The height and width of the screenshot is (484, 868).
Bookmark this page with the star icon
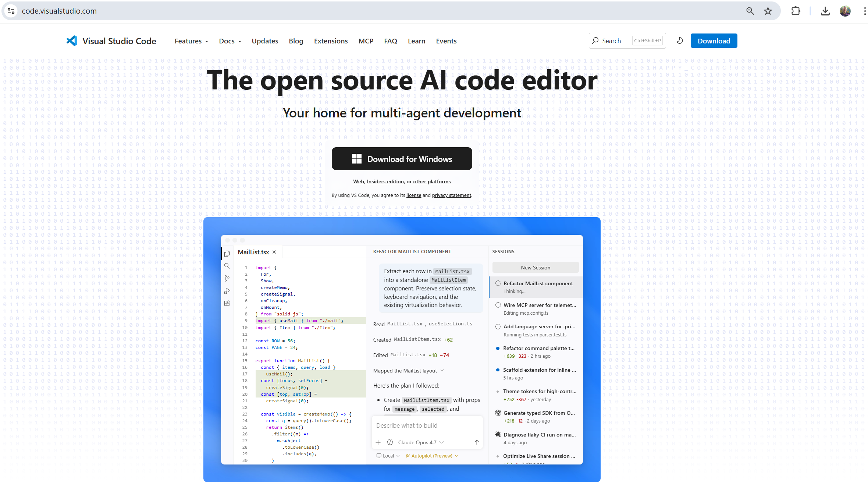click(768, 11)
